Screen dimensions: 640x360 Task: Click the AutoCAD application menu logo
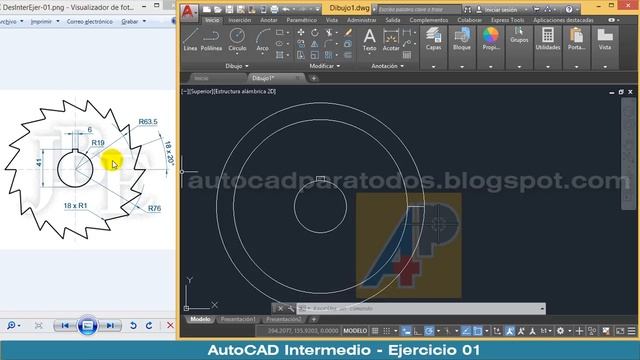point(188,12)
